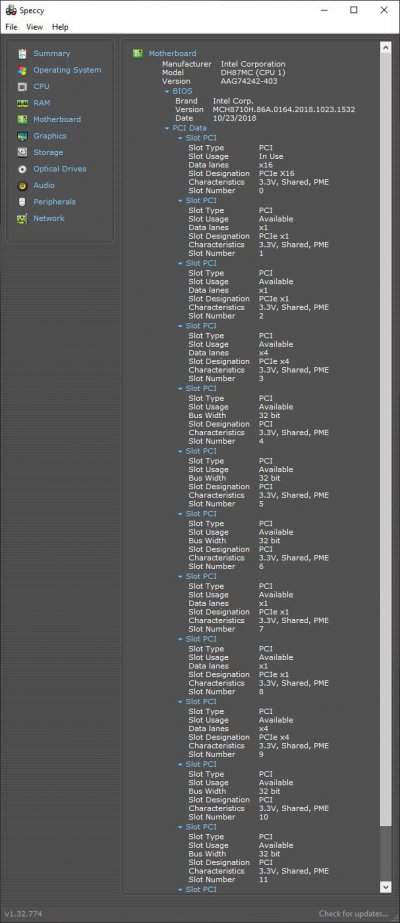This screenshot has height=923, width=400.
Task: Click the Peripherals mouse icon in the sidebar
Action: pos(22,202)
